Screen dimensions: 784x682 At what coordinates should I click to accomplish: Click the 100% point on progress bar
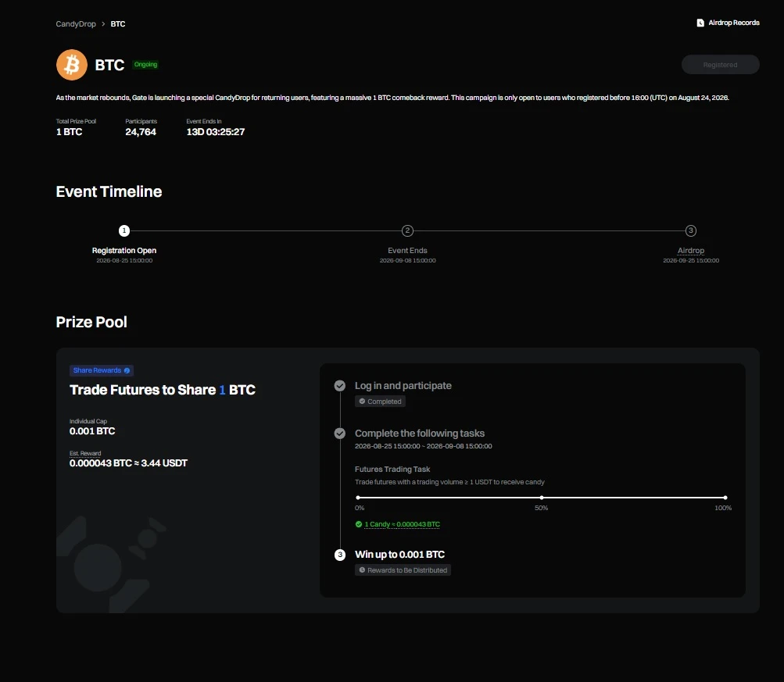[725, 498]
